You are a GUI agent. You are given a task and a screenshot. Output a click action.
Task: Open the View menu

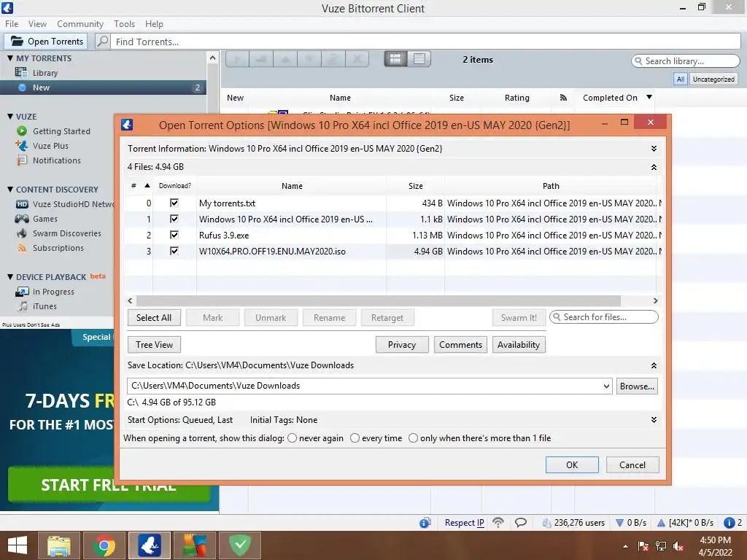[x=37, y=24]
